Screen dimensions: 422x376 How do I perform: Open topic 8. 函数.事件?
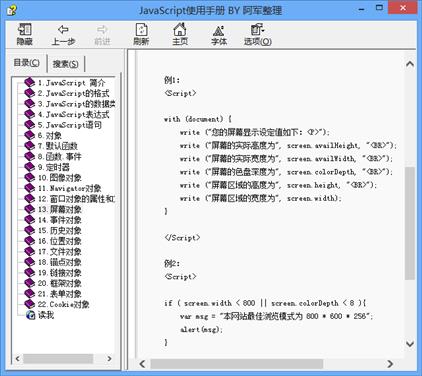pos(60,157)
